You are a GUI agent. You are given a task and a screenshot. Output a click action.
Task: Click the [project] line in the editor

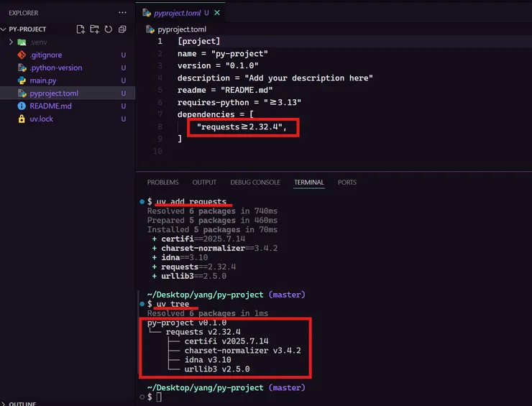click(199, 42)
